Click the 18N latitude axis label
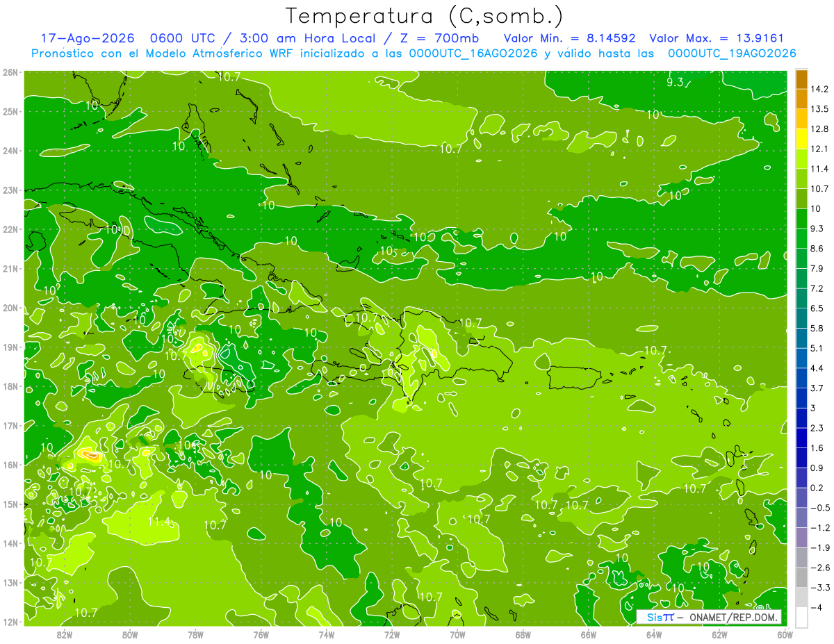The height and width of the screenshot is (644, 834). (x=10, y=386)
